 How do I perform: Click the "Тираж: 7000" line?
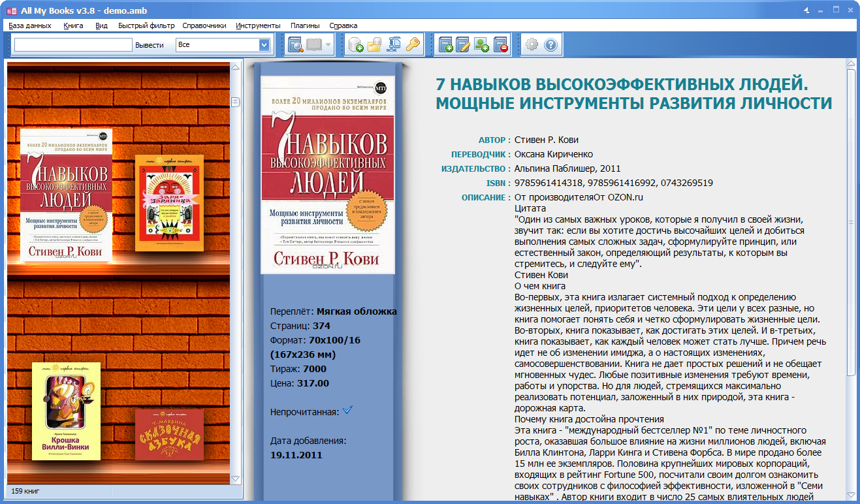click(298, 369)
